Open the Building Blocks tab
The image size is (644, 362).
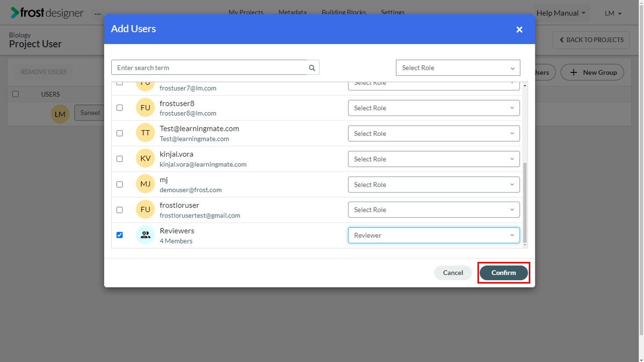[x=344, y=13]
